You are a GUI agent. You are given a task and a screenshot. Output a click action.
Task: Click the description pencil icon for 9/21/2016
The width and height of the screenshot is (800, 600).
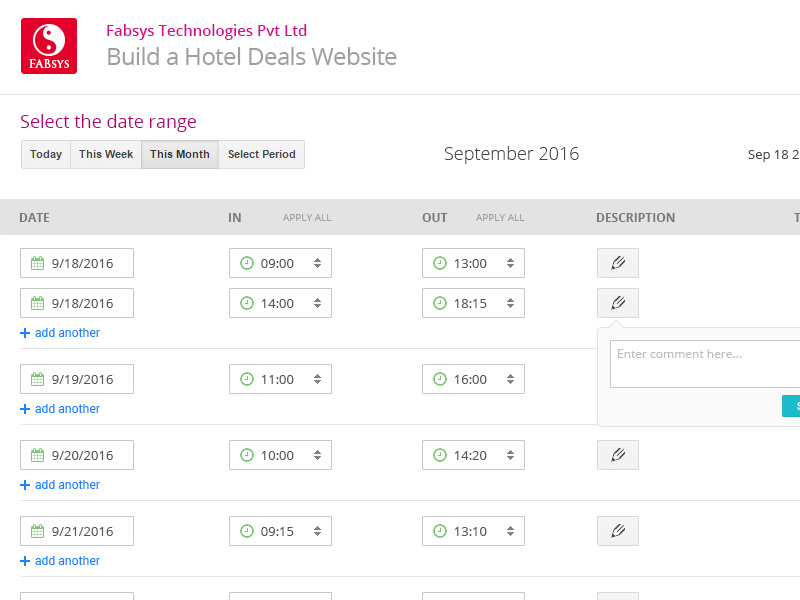pyautogui.click(x=617, y=531)
